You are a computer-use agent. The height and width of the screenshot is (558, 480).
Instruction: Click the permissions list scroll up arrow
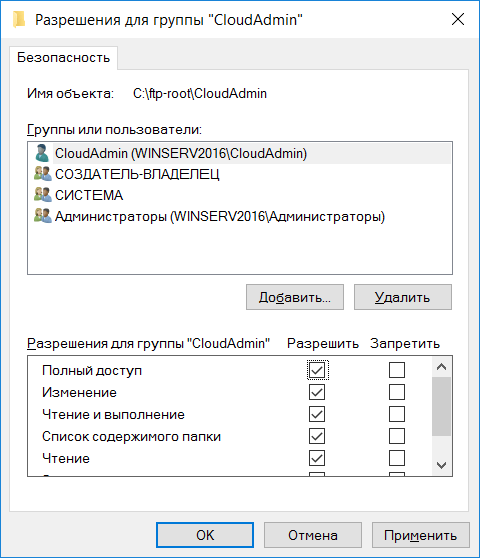point(442,367)
